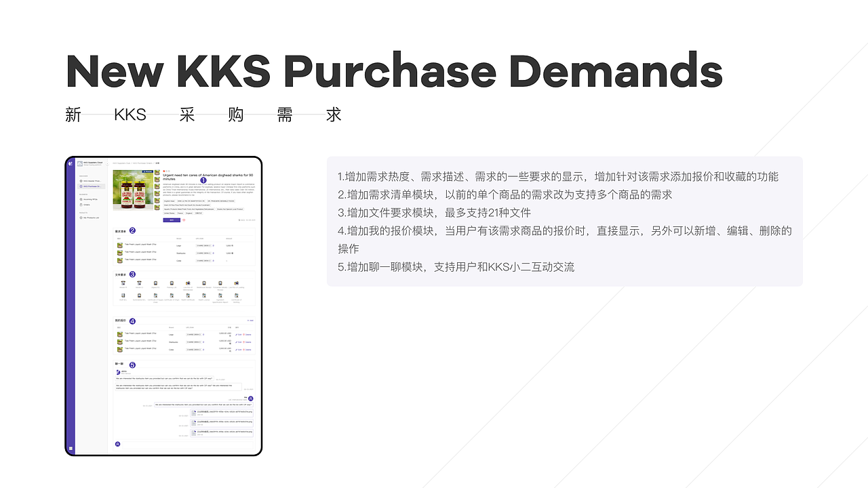Click the Live Pics of Loading icon
This screenshot has width=868, height=488.
[x=237, y=283]
